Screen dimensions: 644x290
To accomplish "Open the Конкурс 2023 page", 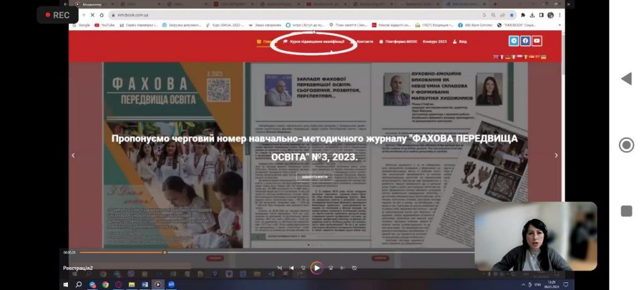I will (x=435, y=42).
